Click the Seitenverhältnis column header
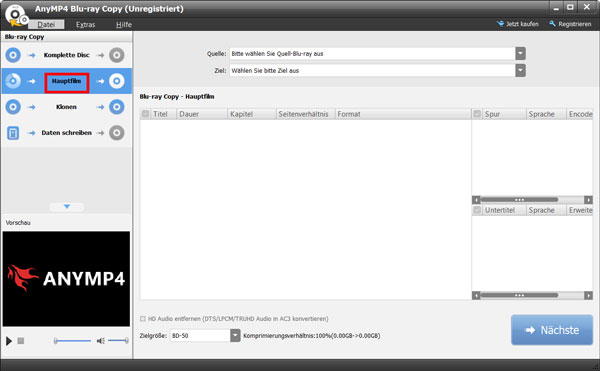 [x=305, y=114]
